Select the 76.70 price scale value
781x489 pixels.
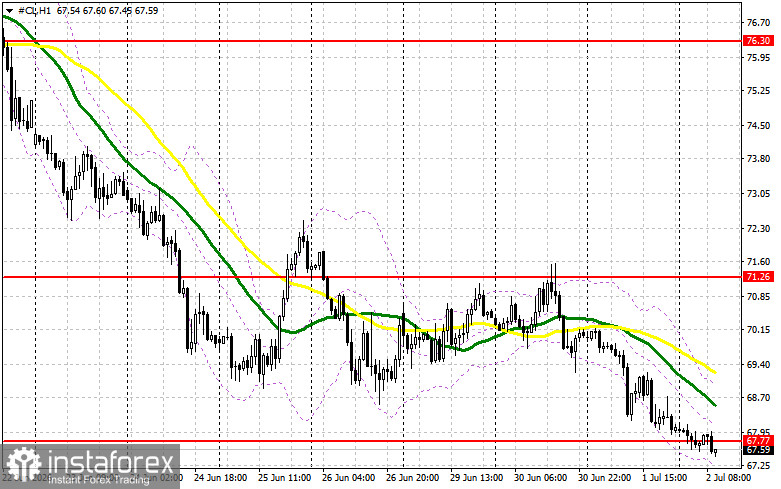click(759, 22)
